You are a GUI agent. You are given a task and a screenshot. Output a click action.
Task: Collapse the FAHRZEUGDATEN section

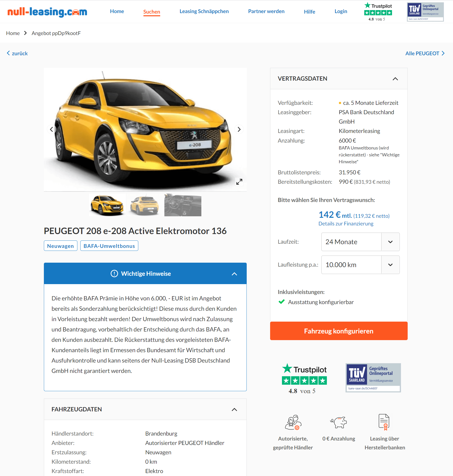[234, 409]
